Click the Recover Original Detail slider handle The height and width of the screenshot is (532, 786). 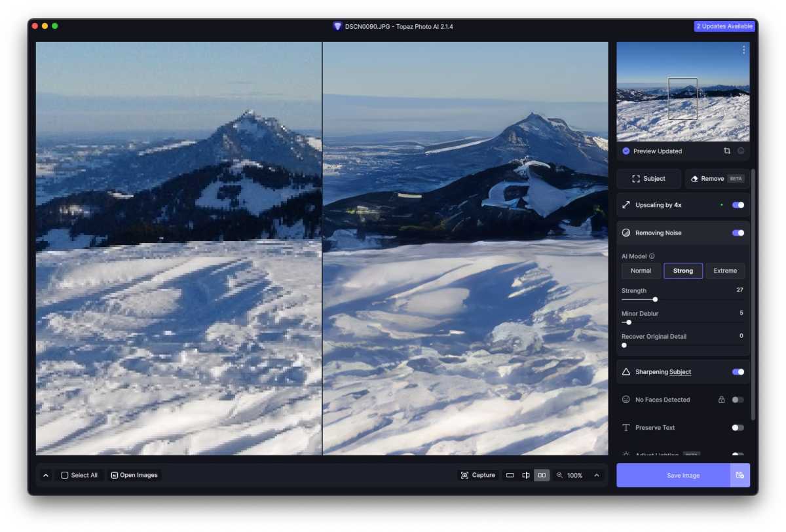(624, 345)
